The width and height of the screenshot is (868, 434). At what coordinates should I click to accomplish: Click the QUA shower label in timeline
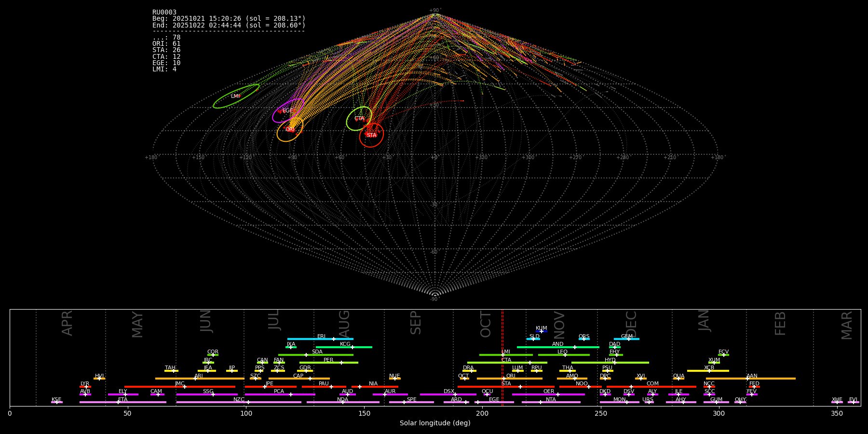[678, 376]
